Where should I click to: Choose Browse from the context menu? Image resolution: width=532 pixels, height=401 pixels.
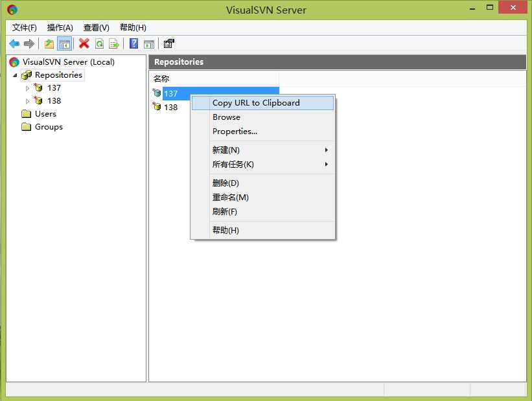(x=262, y=117)
